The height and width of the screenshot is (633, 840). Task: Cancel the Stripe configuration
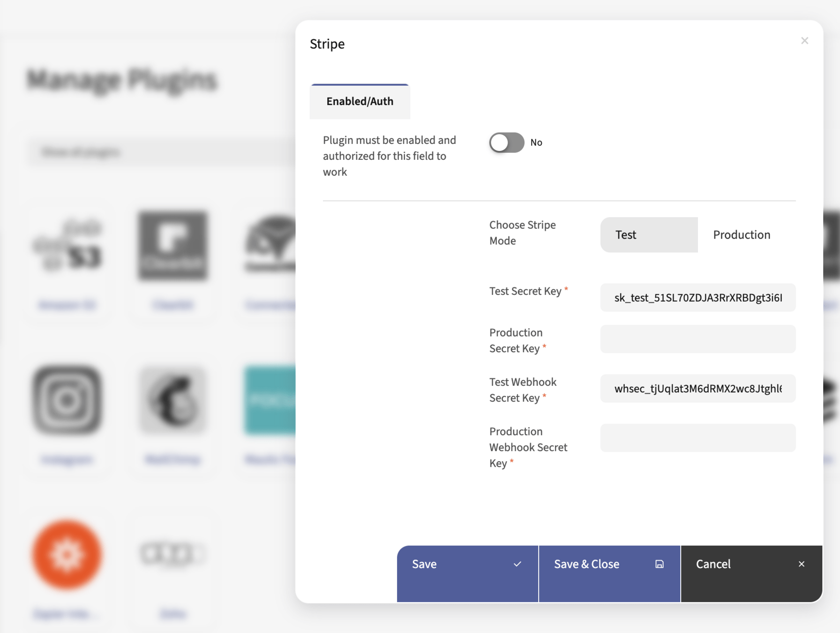pos(751,573)
